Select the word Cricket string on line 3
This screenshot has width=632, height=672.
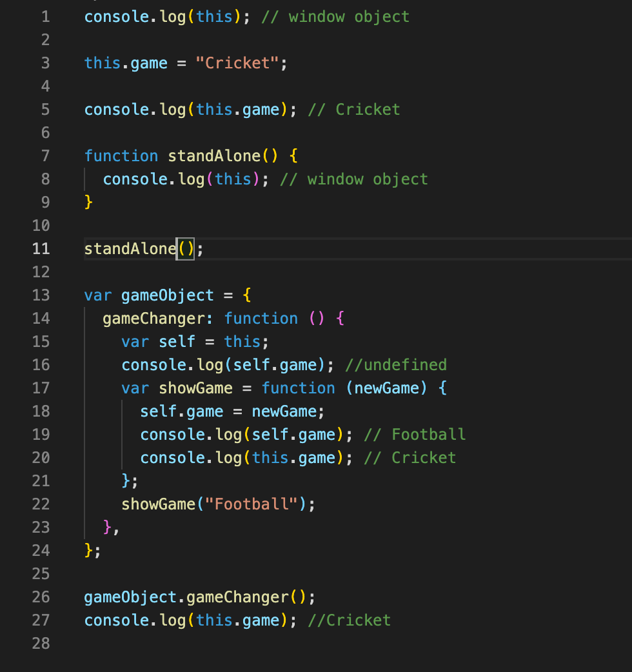point(236,63)
